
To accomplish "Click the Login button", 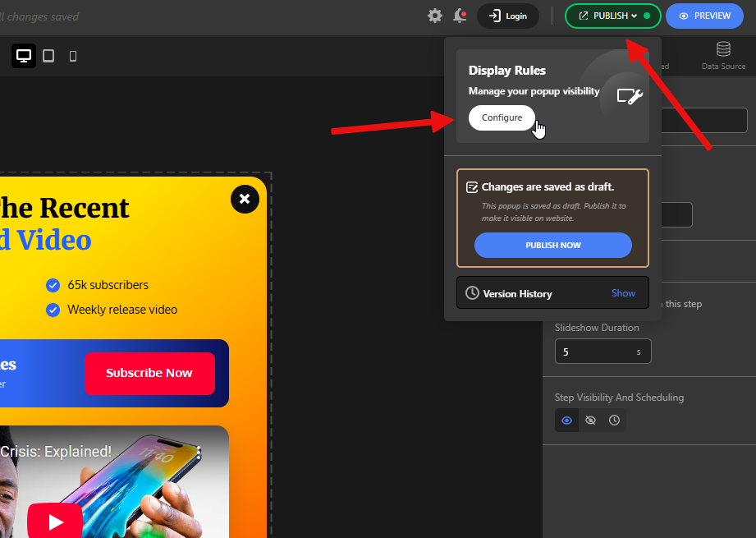I will (x=508, y=16).
